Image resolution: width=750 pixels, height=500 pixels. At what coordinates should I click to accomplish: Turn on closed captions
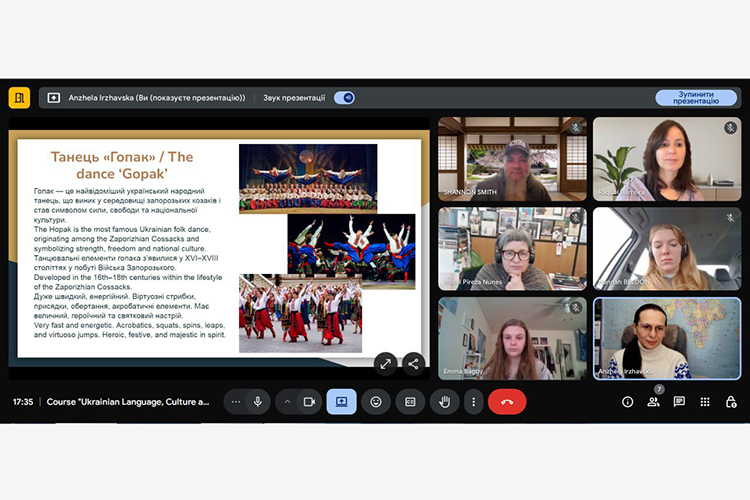410,401
